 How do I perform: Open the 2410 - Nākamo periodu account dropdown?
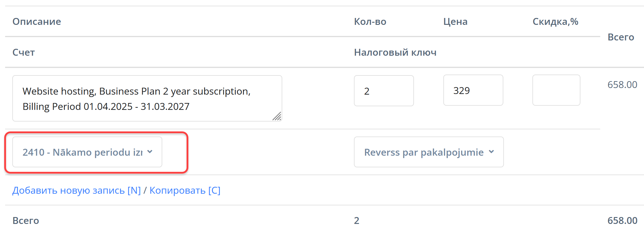87,152
